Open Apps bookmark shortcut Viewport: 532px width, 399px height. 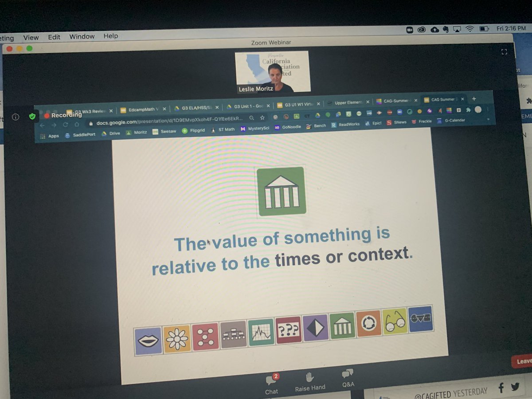tap(49, 136)
